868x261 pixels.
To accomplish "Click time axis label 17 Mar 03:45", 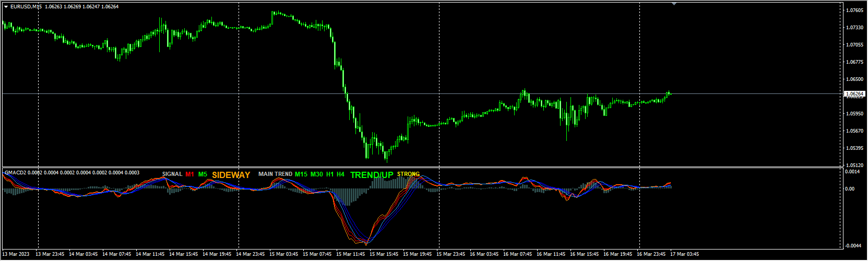I will [685, 255].
